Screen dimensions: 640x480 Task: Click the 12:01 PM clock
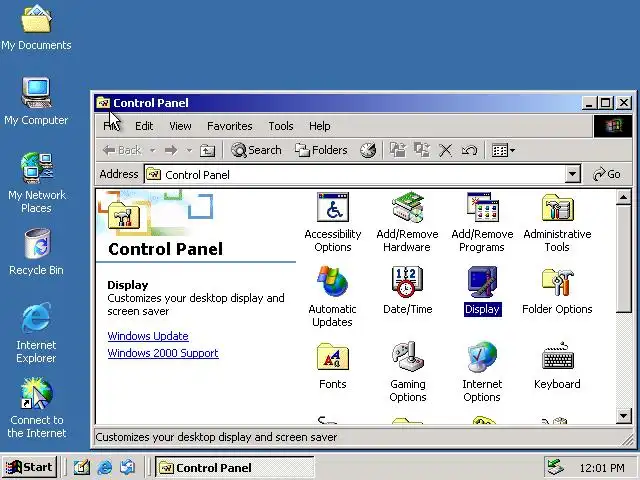point(602,468)
